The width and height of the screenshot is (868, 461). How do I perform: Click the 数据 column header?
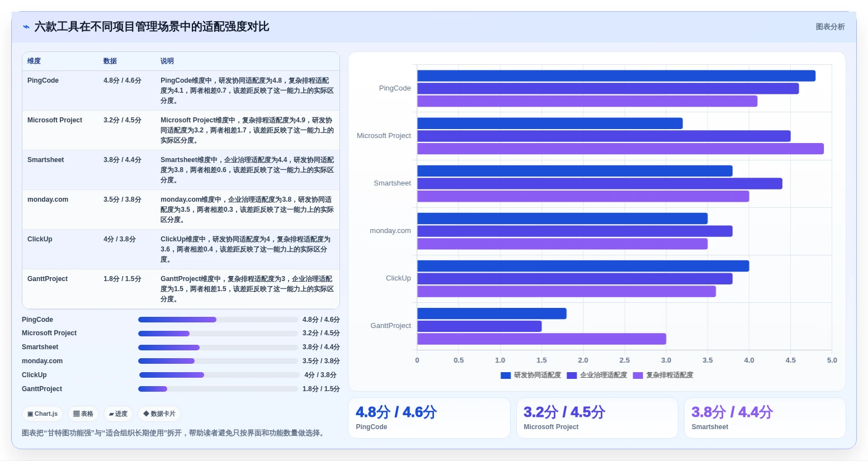110,61
